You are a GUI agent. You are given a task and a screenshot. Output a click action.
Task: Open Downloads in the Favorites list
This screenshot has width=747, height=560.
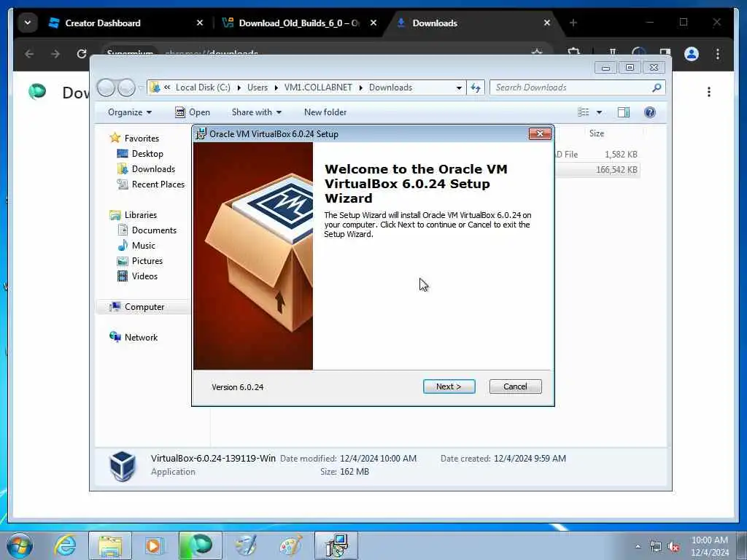tap(153, 169)
